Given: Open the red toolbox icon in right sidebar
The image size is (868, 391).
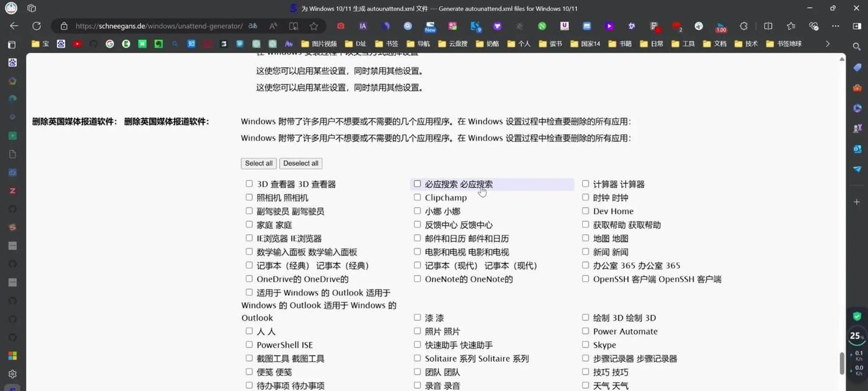Looking at the screenshot, I should point(857,88).
